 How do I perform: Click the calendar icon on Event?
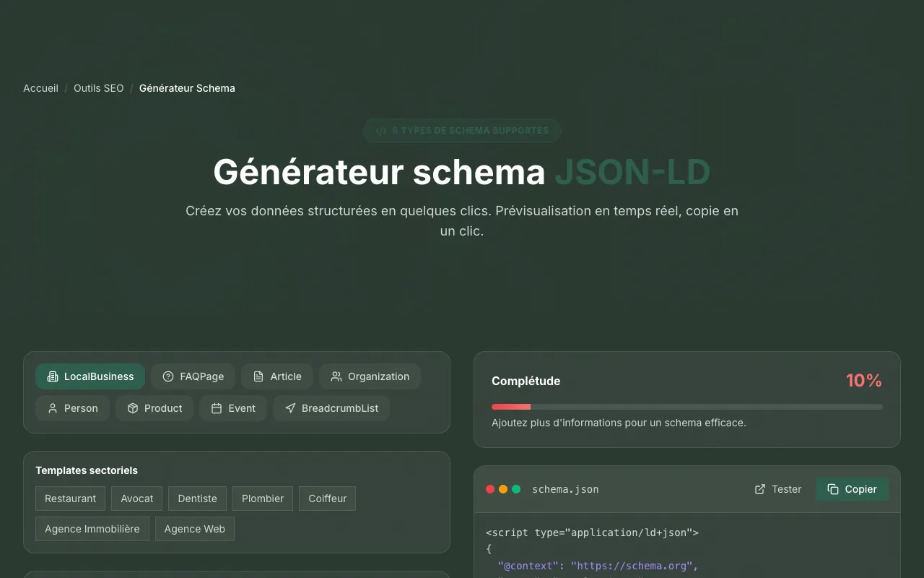pyautogui.click(x=217, y=408)
